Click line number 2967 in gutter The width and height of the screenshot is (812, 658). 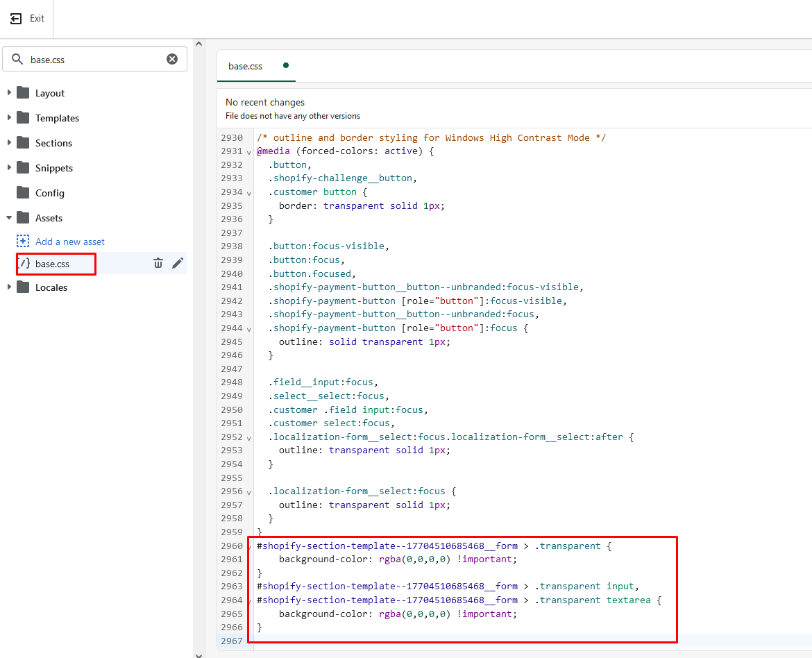click(x=232, y=641)
